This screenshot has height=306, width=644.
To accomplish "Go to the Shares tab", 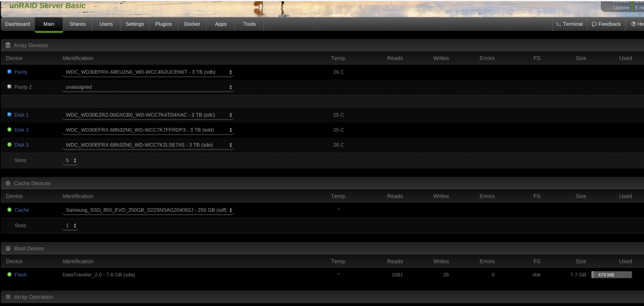I will (x=77, y=24).
